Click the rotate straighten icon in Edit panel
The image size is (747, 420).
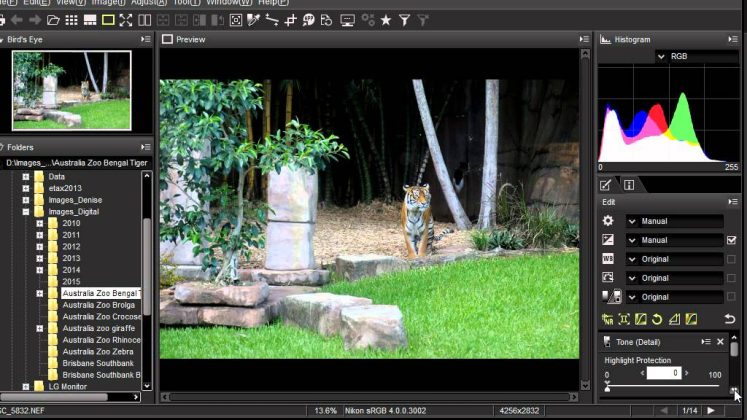tap(657, 319)
